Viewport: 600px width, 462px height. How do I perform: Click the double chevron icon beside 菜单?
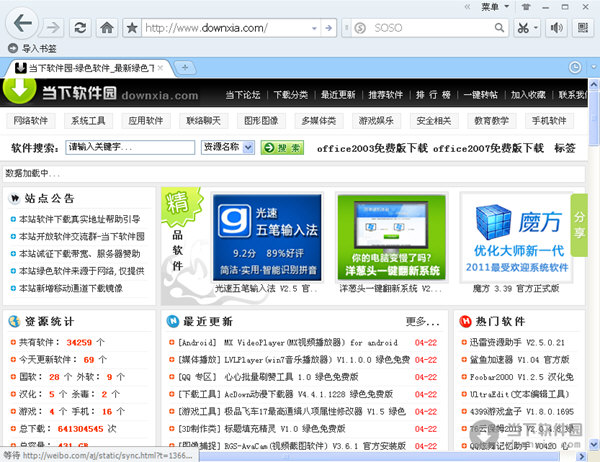(x=467, y=7)
